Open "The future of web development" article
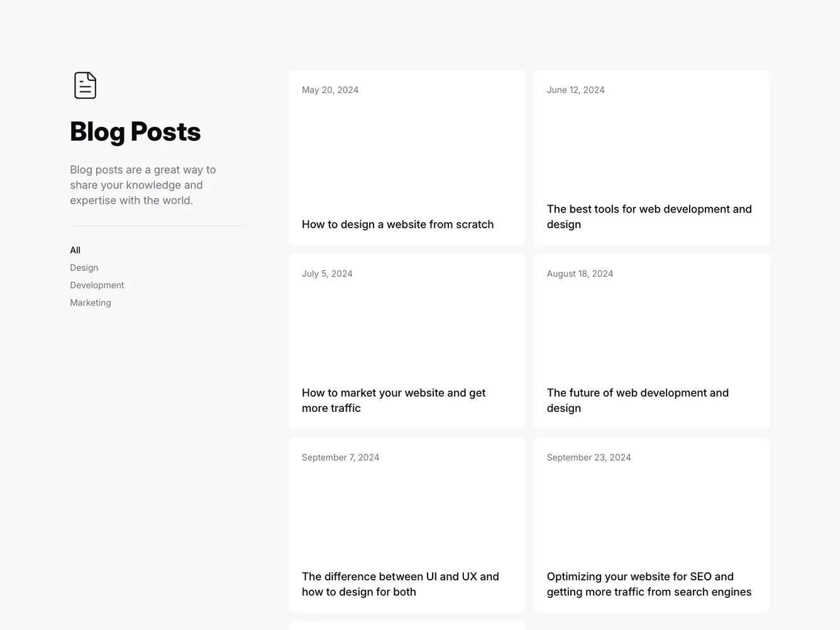This screenshot has width=840, height=630. point(638,400)
